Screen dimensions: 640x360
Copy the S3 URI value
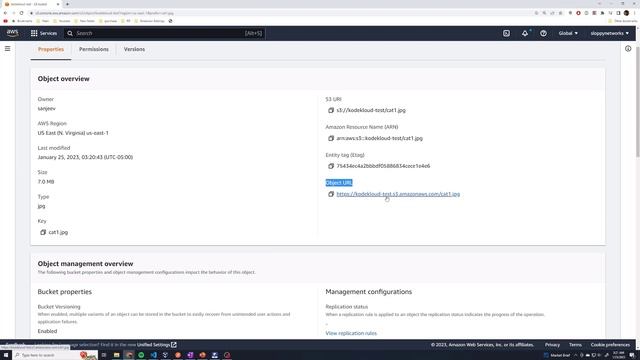[331, 110]
